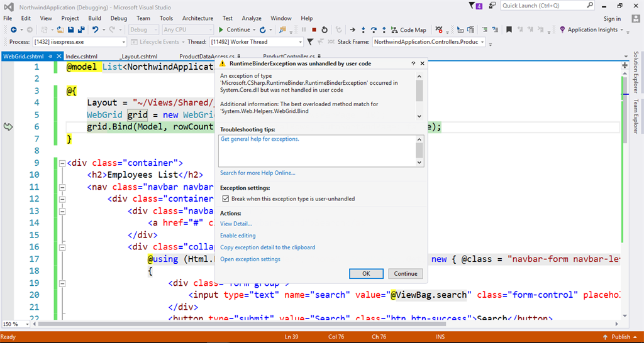The height and width of the screenshot is (343, 644).
Task: Open Code Map from the toolbar
Action: pyautogui.click(x=408, y=30)
